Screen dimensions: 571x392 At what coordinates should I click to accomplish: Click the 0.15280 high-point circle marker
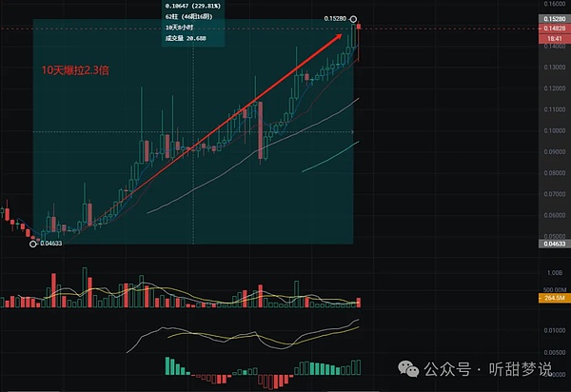(354, 19)
